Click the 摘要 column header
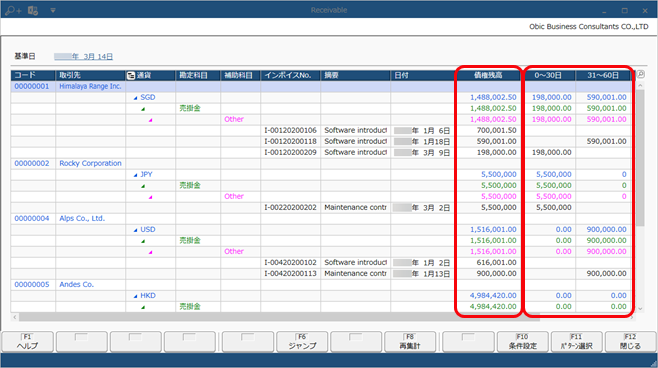The height and width of the screenshot is (368, 658). [x=355, y=75]
